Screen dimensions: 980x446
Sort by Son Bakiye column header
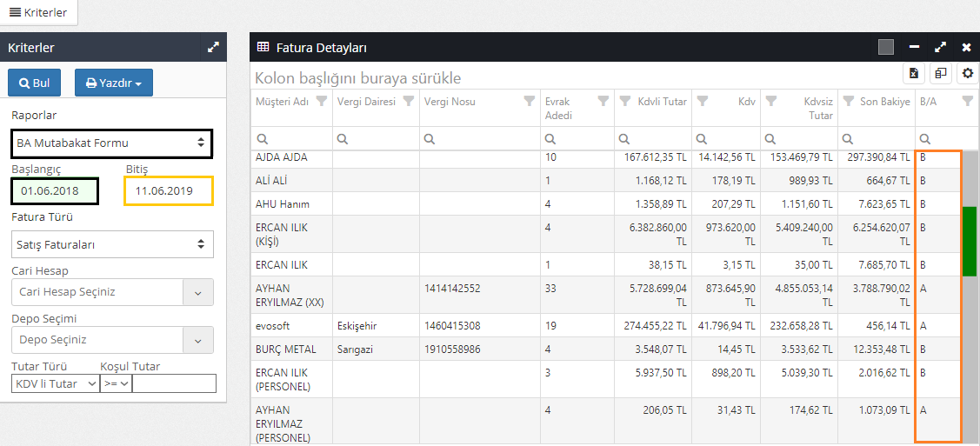pos(884,102)
